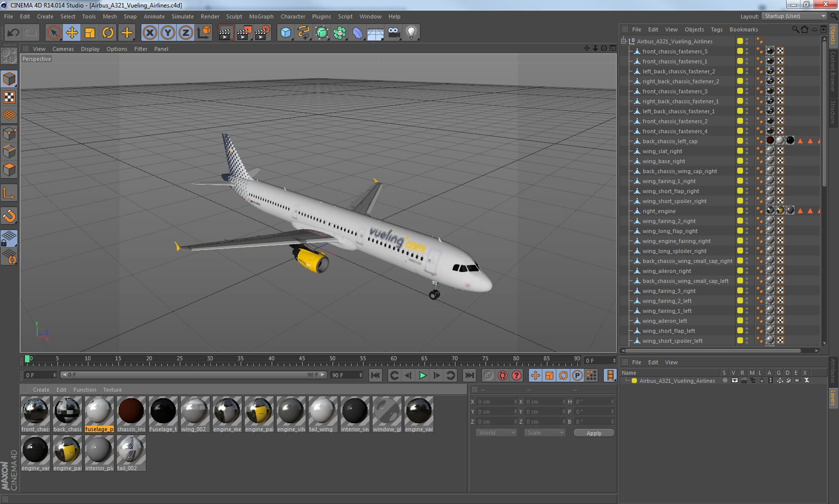Add a Cube primitive object
Viewport: 839px width, 504px height.
pos(286,33)
